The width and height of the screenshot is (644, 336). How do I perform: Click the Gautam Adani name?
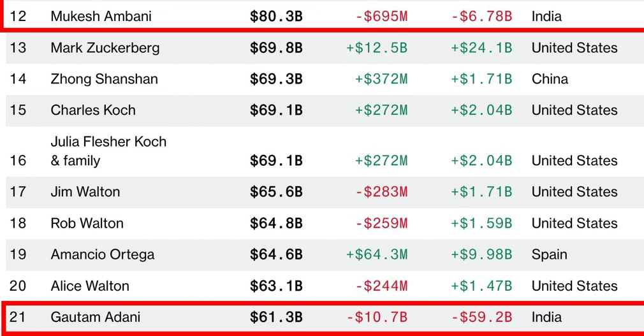click(96, 317)
